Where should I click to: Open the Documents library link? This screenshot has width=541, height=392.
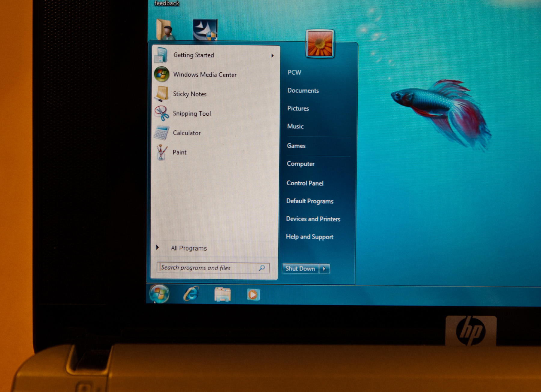[x=303, y=90]
